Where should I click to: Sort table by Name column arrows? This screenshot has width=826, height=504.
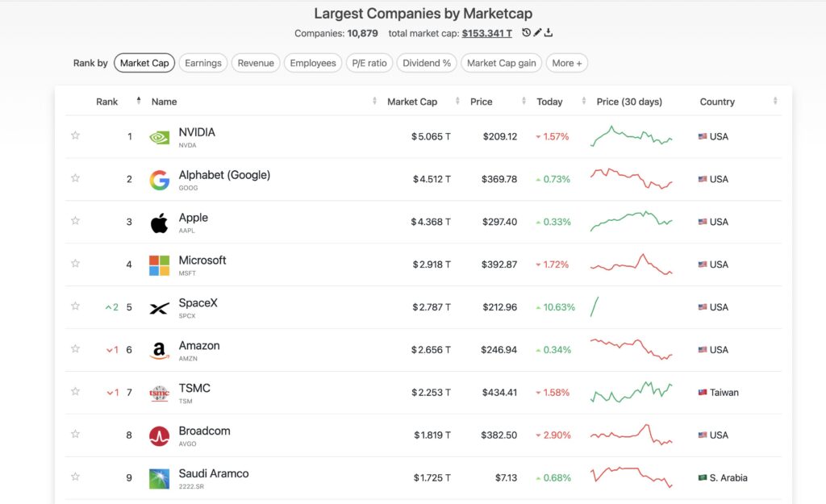click(374, 101)
